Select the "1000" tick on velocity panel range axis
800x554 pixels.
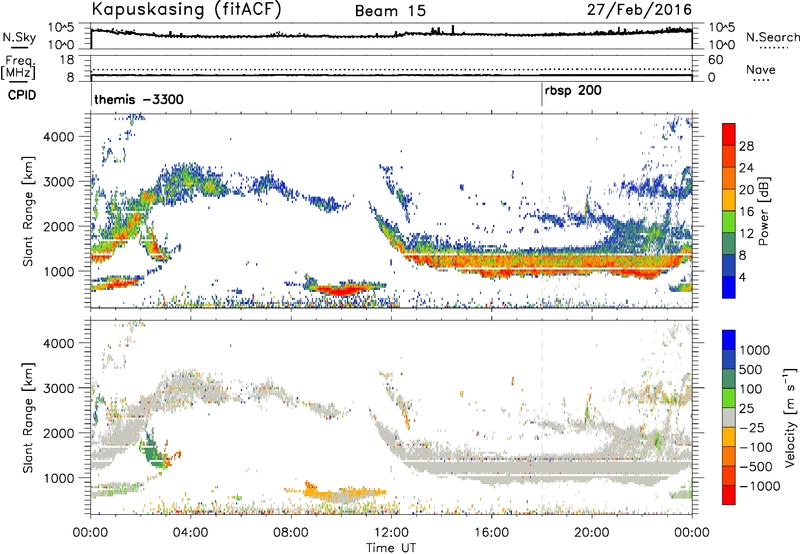pyautogui.click(x=58, y=478)
